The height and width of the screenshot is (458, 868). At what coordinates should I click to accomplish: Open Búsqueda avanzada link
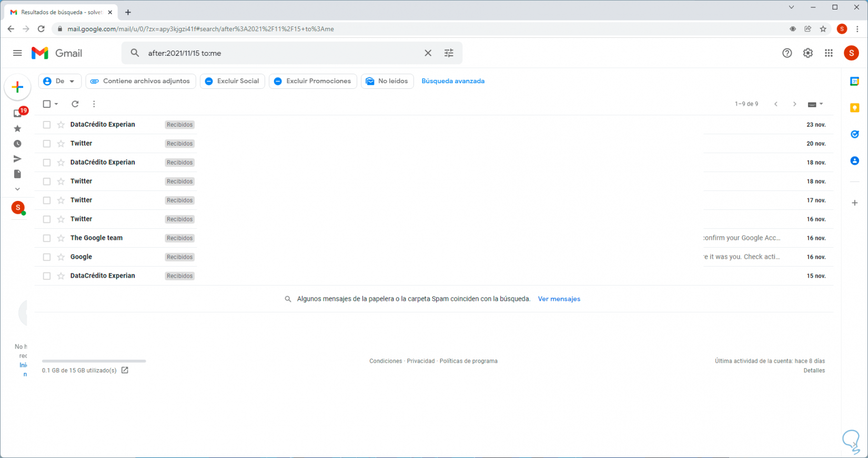(453, 81)
